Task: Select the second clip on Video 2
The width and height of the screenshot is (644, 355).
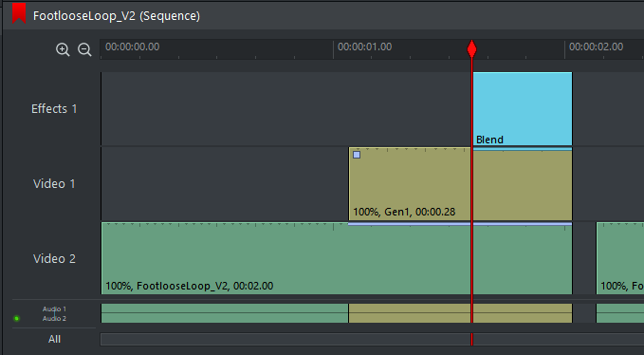Action: 620,258
